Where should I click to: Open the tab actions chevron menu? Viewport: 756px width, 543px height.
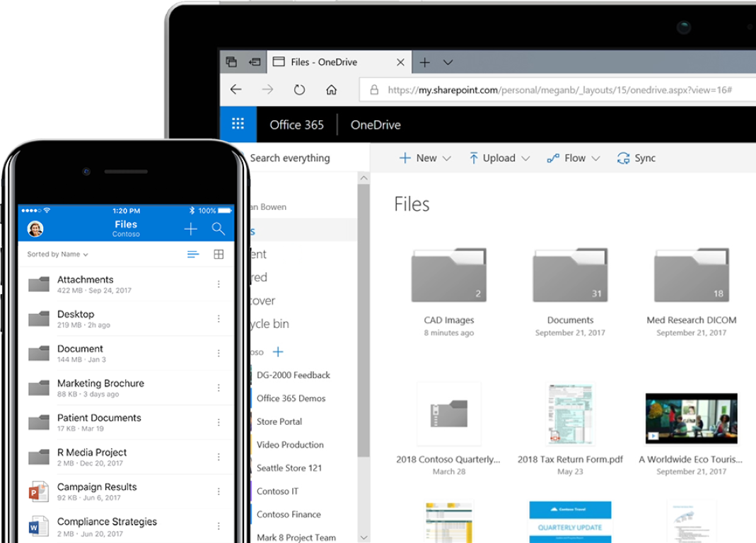tap(448, 62)
